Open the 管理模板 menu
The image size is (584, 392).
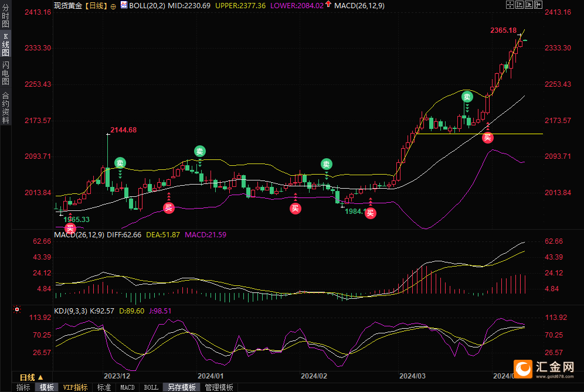[218, 387]
